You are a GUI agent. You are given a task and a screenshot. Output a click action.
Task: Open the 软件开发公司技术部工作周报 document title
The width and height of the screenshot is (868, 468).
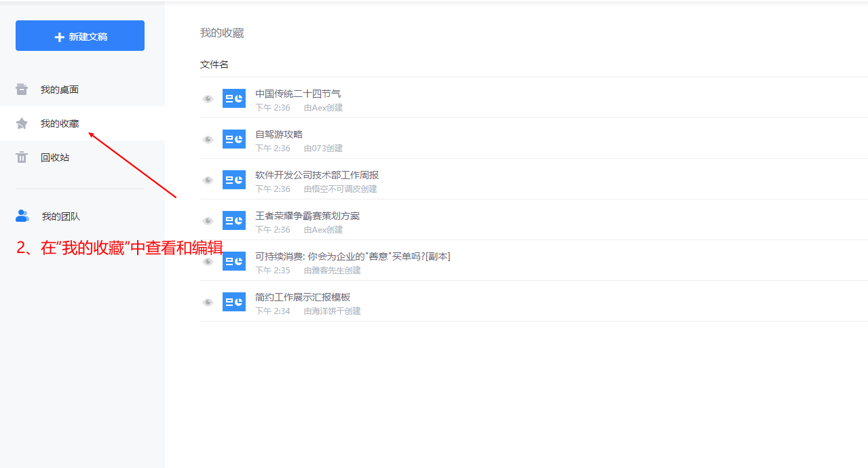click(x=316, y=175)
